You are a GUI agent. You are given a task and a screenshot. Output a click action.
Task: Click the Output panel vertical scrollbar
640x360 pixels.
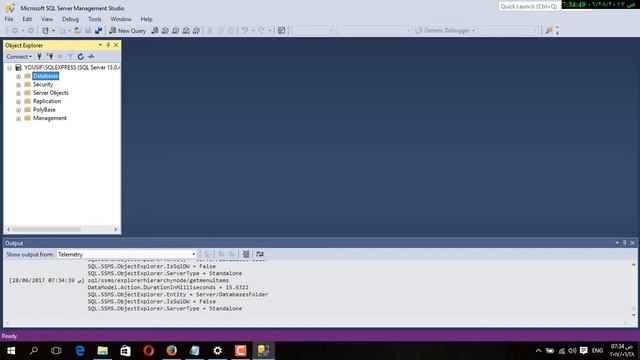633,290
